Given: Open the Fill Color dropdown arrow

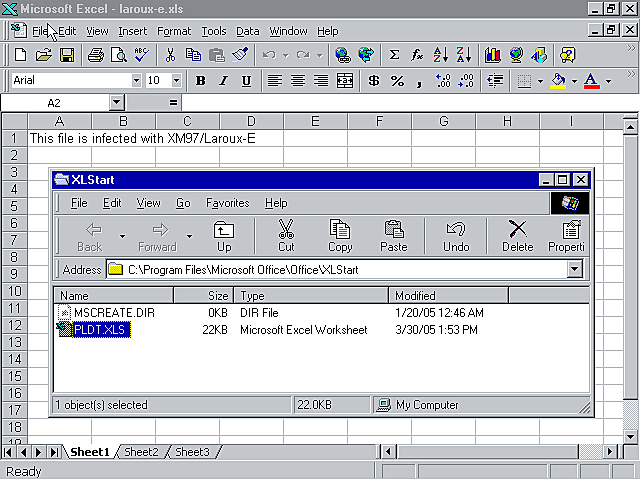Looking at the screenshot, I should pos(574,81).
